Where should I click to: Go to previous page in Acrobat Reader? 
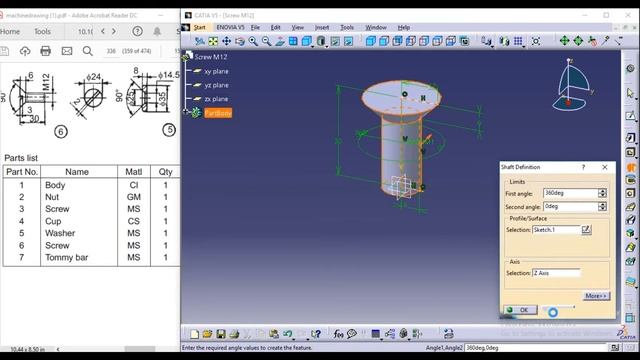coord(103,31)
